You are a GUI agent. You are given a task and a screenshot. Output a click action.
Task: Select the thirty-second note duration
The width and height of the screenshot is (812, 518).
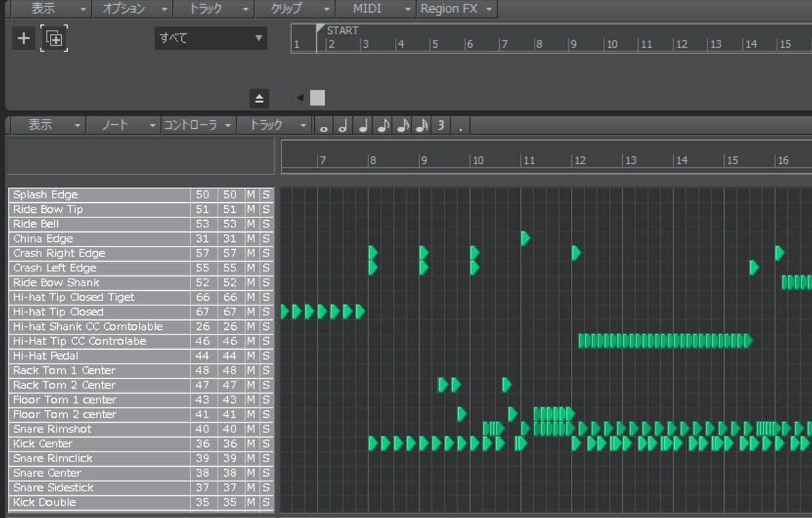(421, 125)
